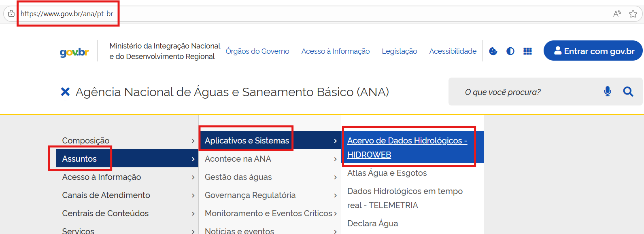Open Órgãos do Governo link

[x=257, y=51]
